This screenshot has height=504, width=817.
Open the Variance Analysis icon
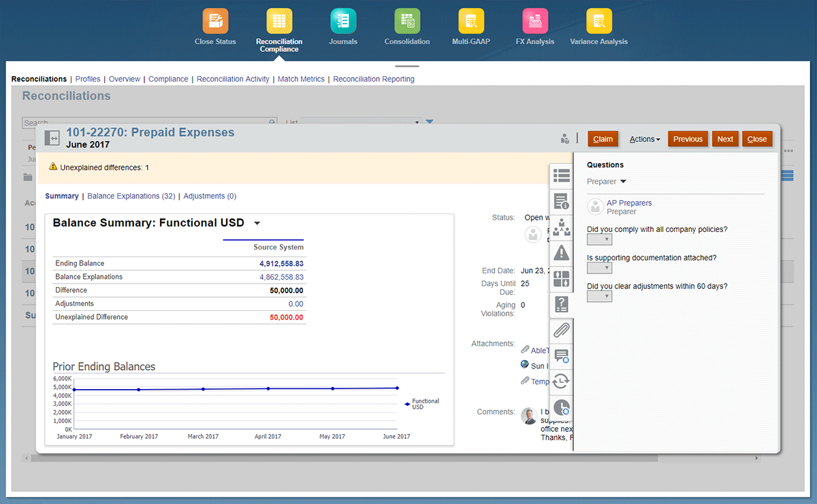[598, 21]
